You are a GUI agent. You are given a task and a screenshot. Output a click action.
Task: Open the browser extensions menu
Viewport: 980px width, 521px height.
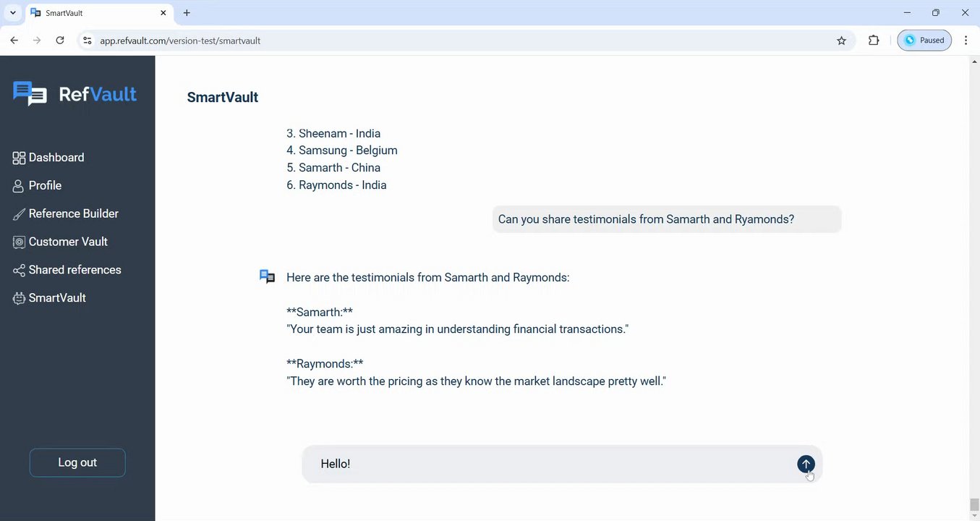[x=874, y=41]
